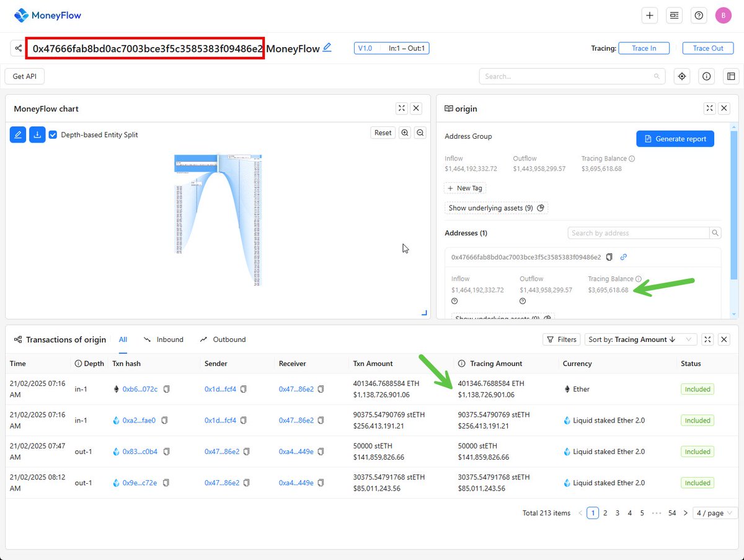Viewport: 744px width, 560px height.
Task: Open the Filters button
Action: [x=562, y=339]
